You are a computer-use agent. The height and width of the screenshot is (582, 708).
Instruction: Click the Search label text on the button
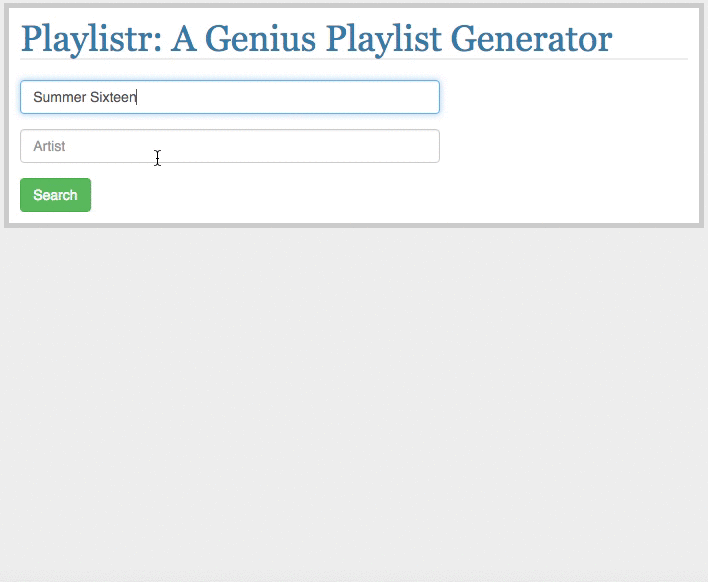coord(56,195)
